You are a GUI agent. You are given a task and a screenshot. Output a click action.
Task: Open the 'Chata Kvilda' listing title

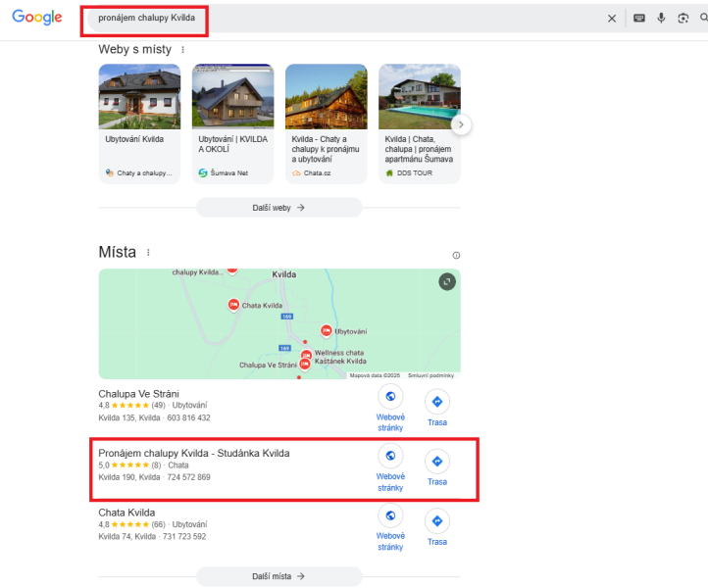click(x=126, y=513)
